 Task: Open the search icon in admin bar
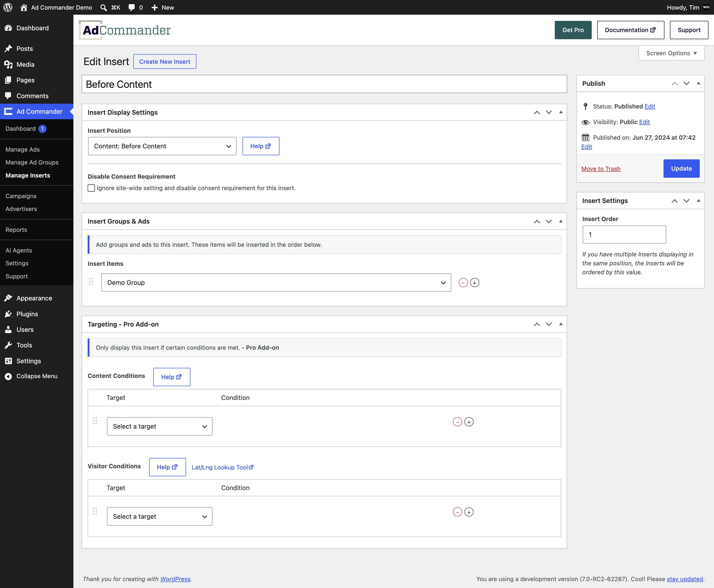pos(103,7)
